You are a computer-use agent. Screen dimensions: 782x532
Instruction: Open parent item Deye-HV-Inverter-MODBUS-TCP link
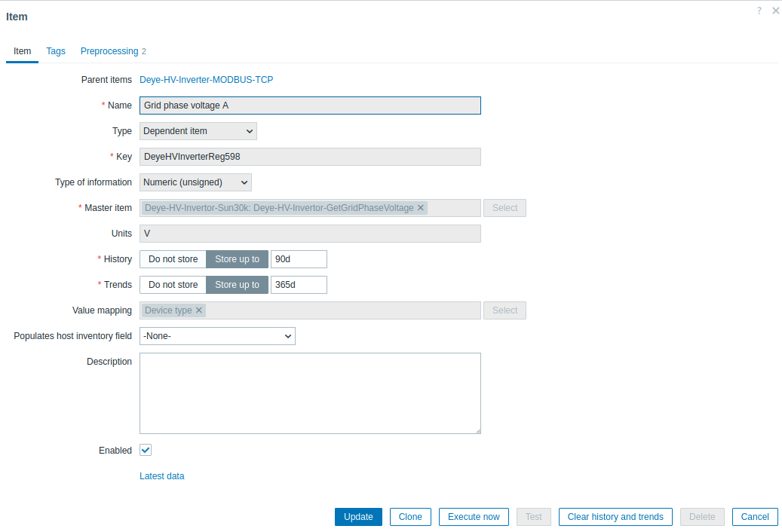206,80
